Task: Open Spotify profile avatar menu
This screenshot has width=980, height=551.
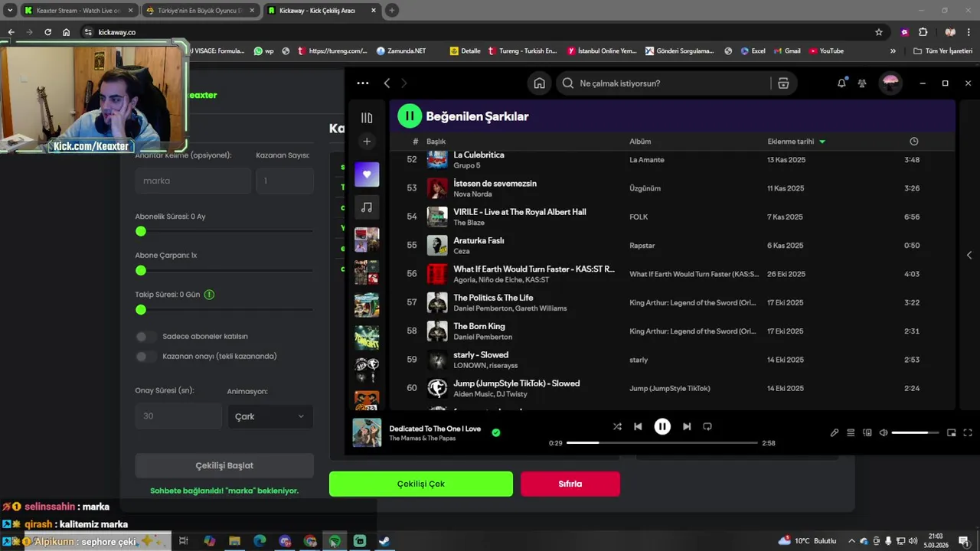Action: 890,83
